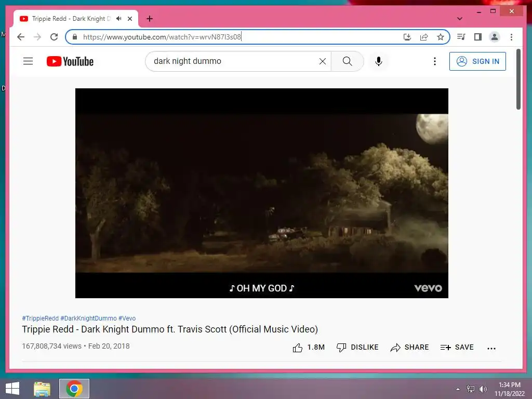This screenshot has height=399, width=532.
Task: Open the volume tray icon
Action: (x=483, y=389)
